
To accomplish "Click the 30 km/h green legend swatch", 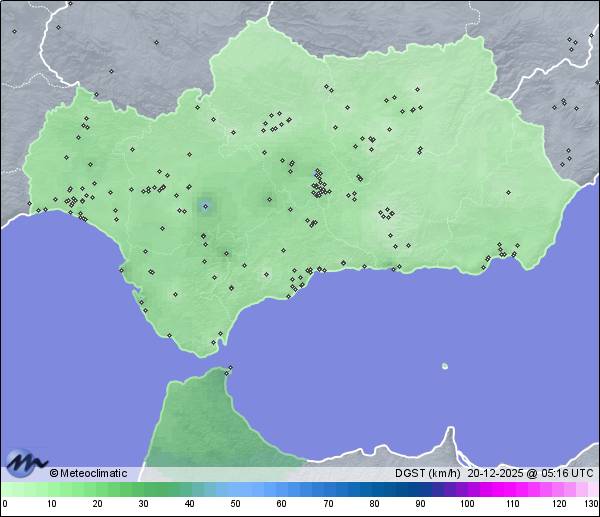I will [143, 489].
